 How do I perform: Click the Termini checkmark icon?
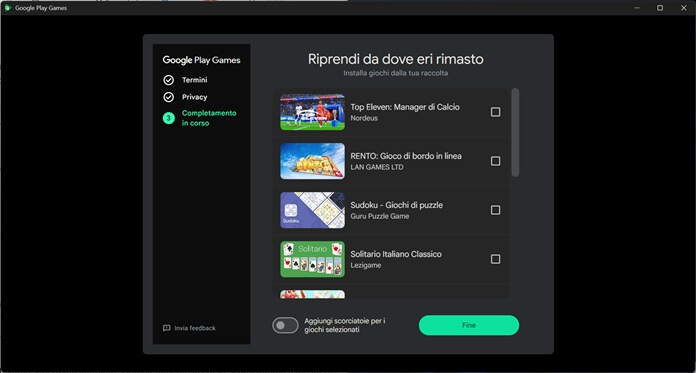[169, 80]
